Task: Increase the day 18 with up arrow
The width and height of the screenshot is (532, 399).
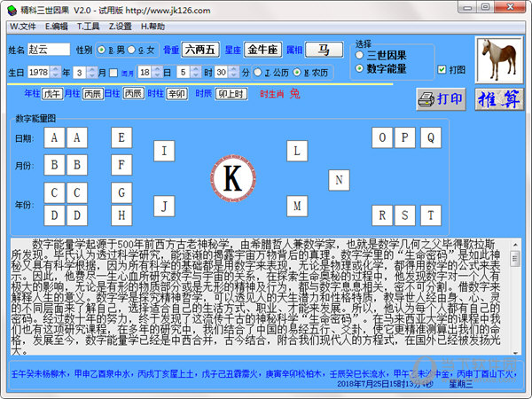Action: (157, 69)
